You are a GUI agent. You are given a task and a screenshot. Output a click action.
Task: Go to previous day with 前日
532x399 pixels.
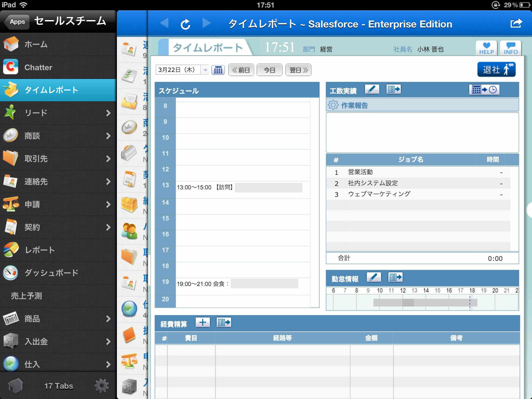tap(241, 70)
